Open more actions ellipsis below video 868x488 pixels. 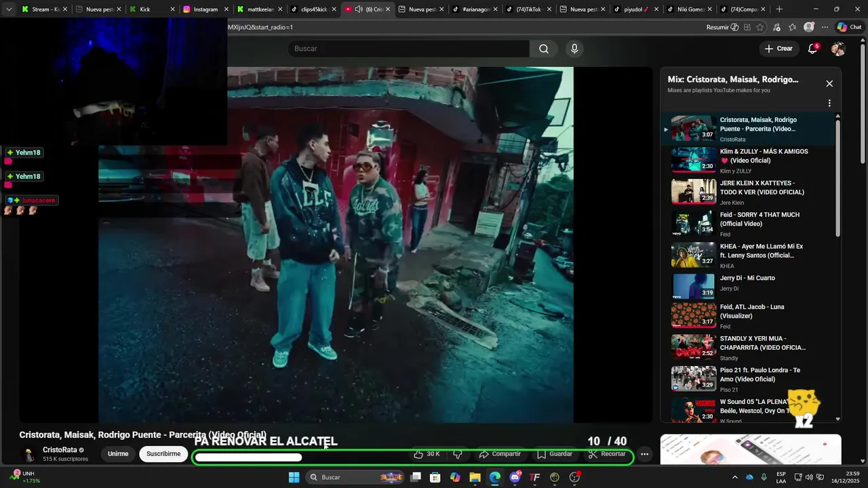[x=644, y=454]
